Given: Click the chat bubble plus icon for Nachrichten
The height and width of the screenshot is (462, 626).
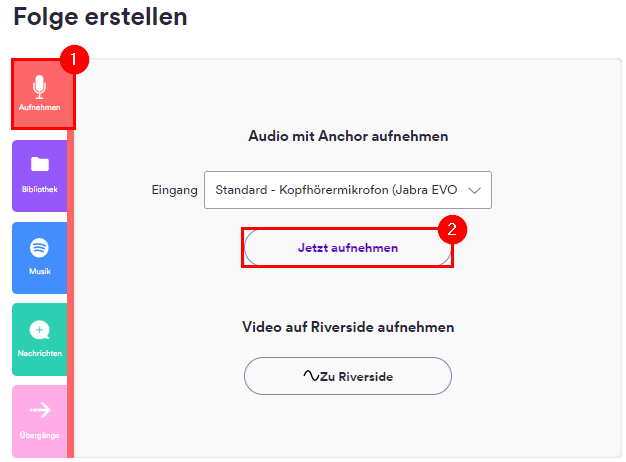Looking at the screenshot, I should (39, 329).
